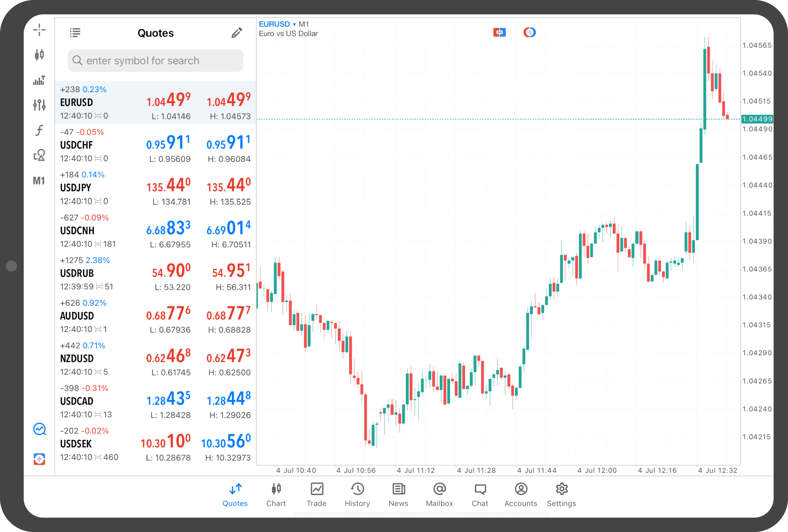Open the list view icon beside Quotes

(x=75, y=33)
